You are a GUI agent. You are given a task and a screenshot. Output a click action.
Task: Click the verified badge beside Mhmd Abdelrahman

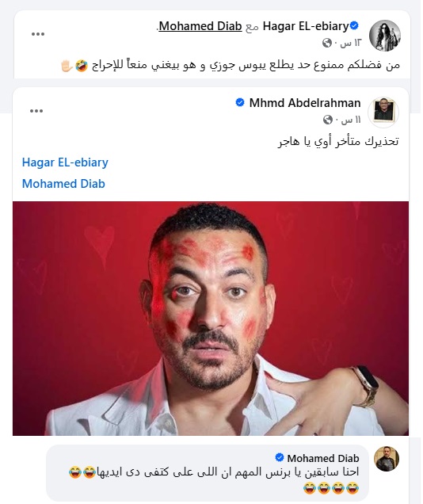point(240,102)
